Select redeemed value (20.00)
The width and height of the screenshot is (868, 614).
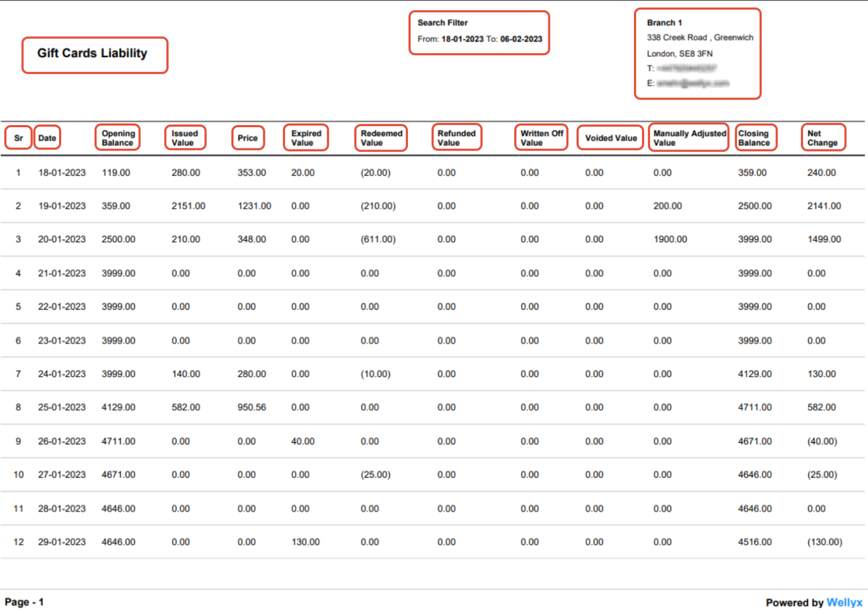tap(375, 173)
